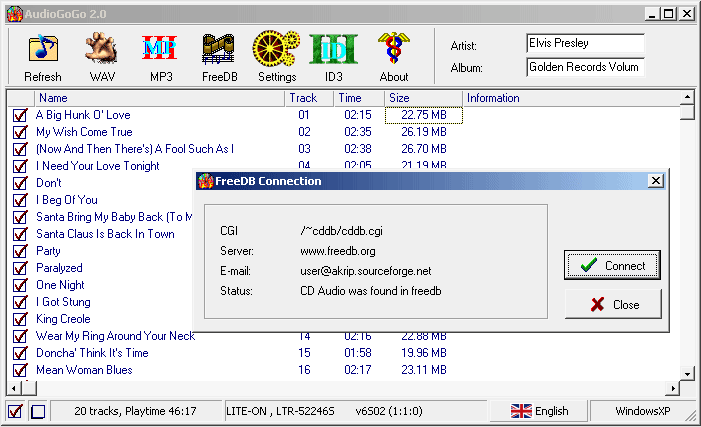This screenshot has height=427, width=701.
Task: Click the Refresh music folder icon
Action: point(43,48)
